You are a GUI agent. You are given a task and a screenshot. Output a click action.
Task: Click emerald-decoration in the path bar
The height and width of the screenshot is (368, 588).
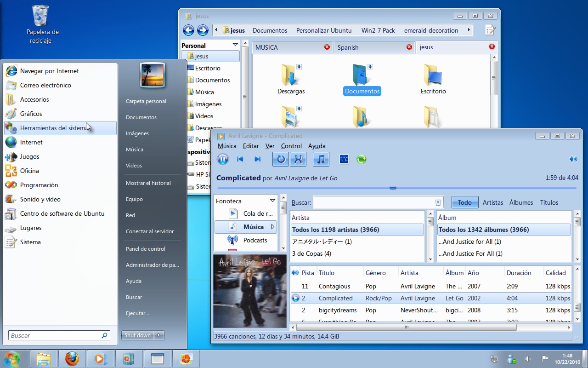pos(431,30)
